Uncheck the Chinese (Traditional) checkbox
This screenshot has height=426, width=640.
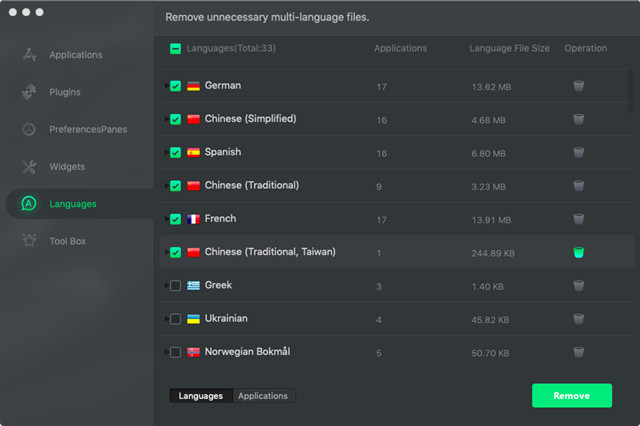tap(176, 186)
